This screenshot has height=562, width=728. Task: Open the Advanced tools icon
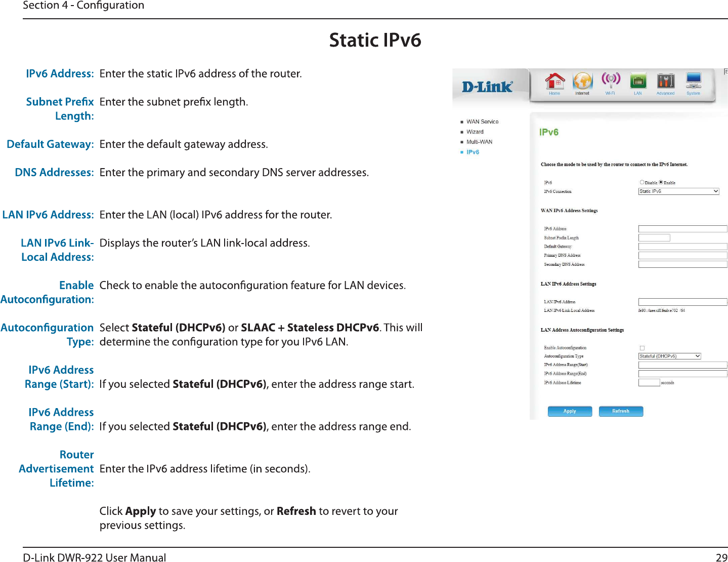tap(665, 82)
